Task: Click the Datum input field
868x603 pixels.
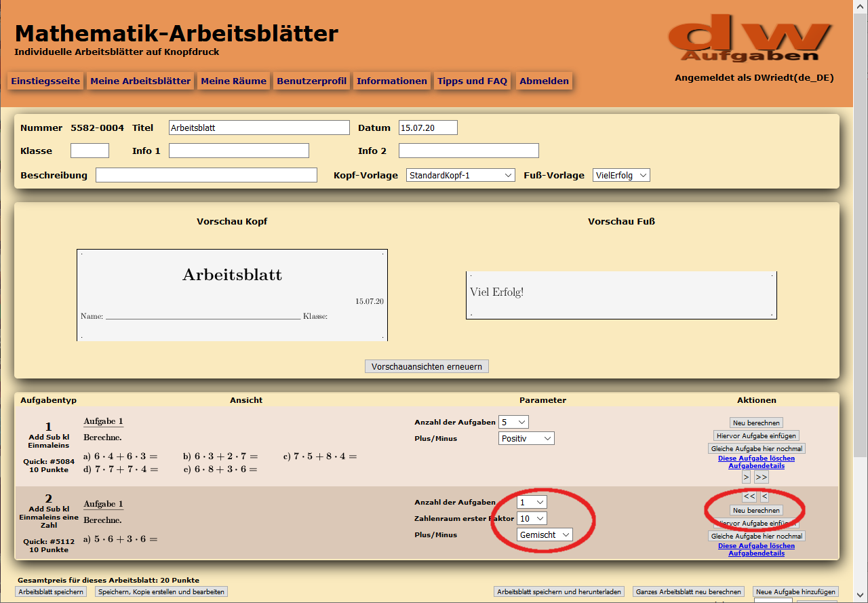Action: pyautogui.click(x=428, y=128)
